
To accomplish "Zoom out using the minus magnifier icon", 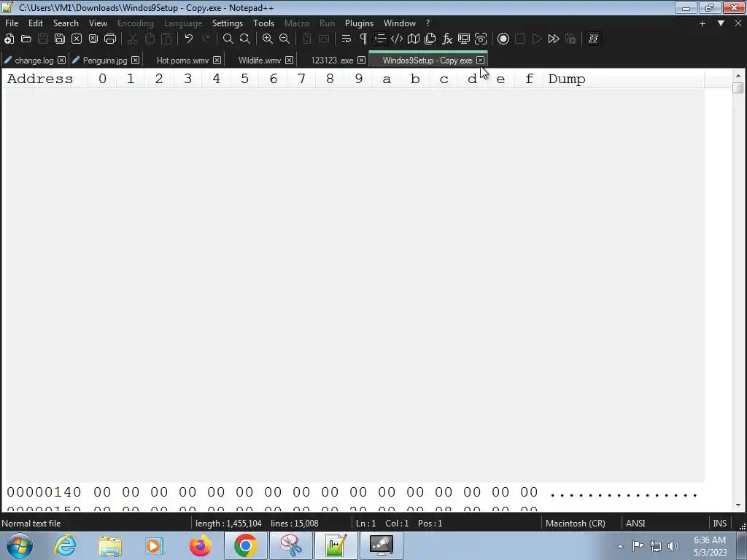I will pos(285,39).
